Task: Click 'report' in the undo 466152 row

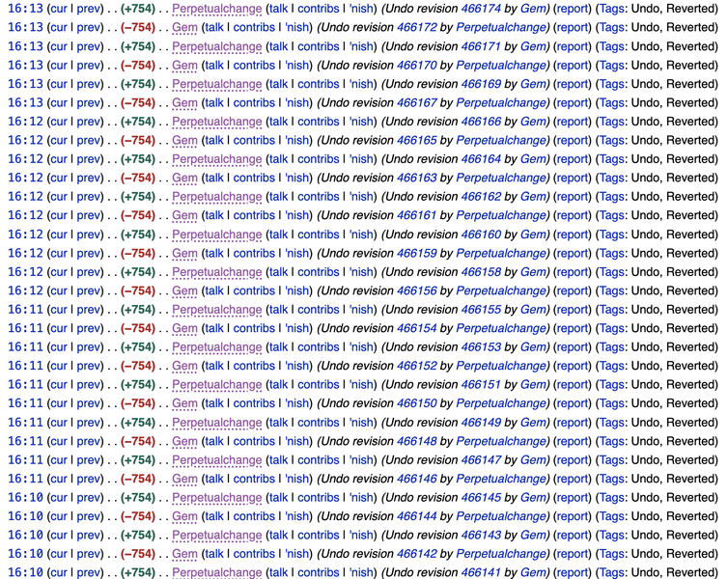Action: point(572,366)
